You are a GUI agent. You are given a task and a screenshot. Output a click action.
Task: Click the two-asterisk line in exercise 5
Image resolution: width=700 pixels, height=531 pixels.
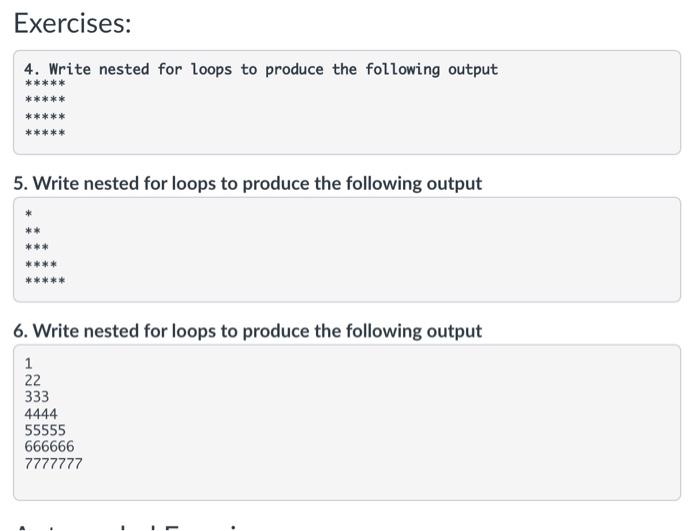pos(33,231)
